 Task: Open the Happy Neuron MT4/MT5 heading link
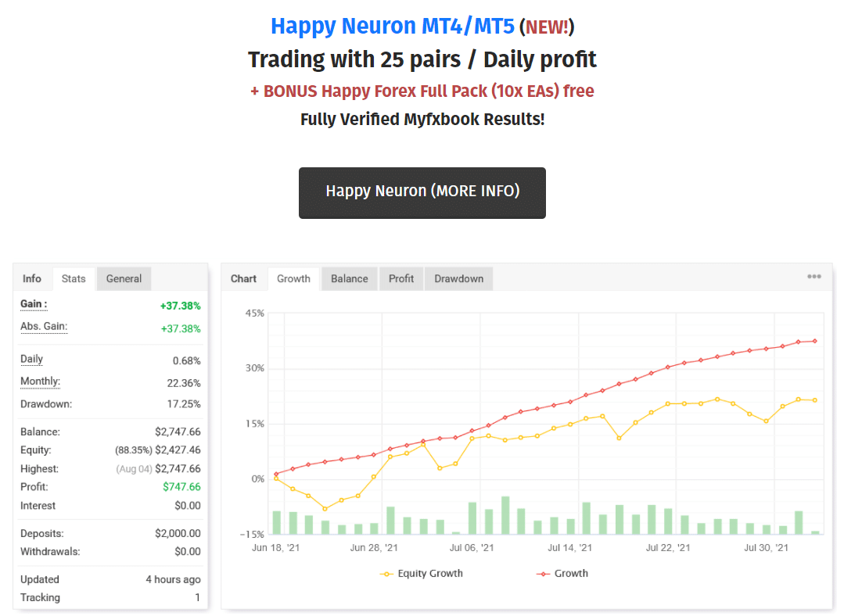393,26
